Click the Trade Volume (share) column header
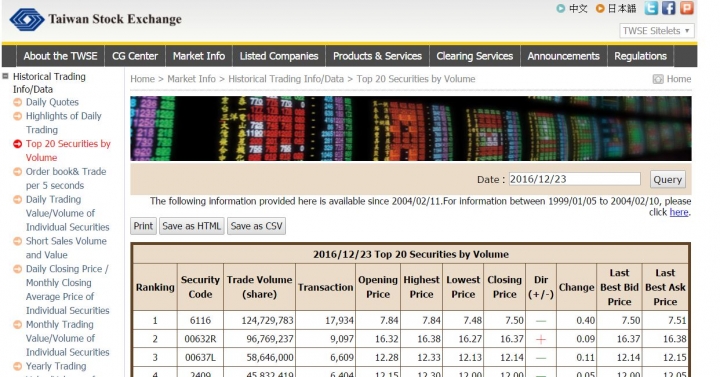 pyautogui.click(x=259, y=287)
